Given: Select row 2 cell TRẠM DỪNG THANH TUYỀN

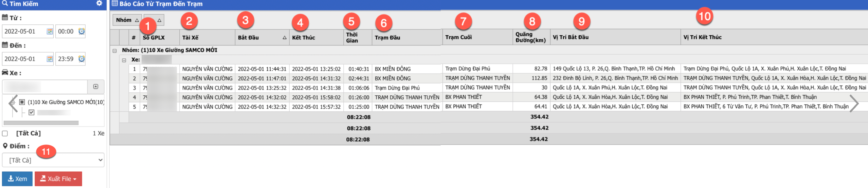Looking at the screenshot, I should [477, 78].
